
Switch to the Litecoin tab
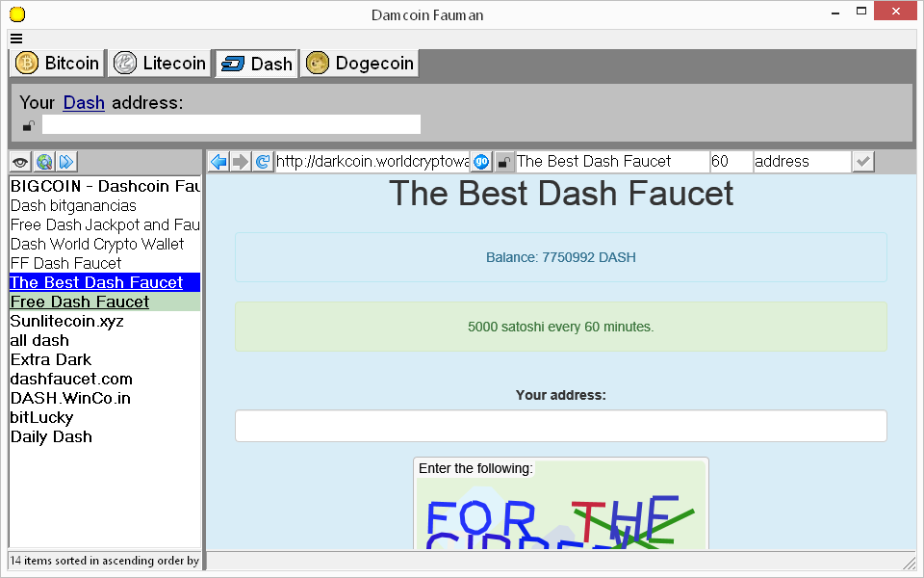tap(159, 64)
